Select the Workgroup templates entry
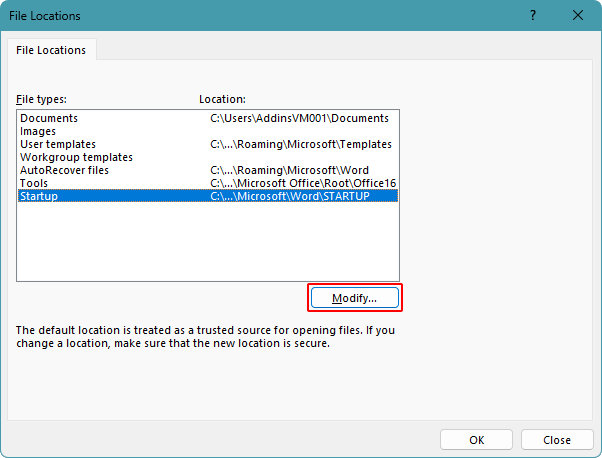This screenshot has height=458, width=602. [76, 157]
